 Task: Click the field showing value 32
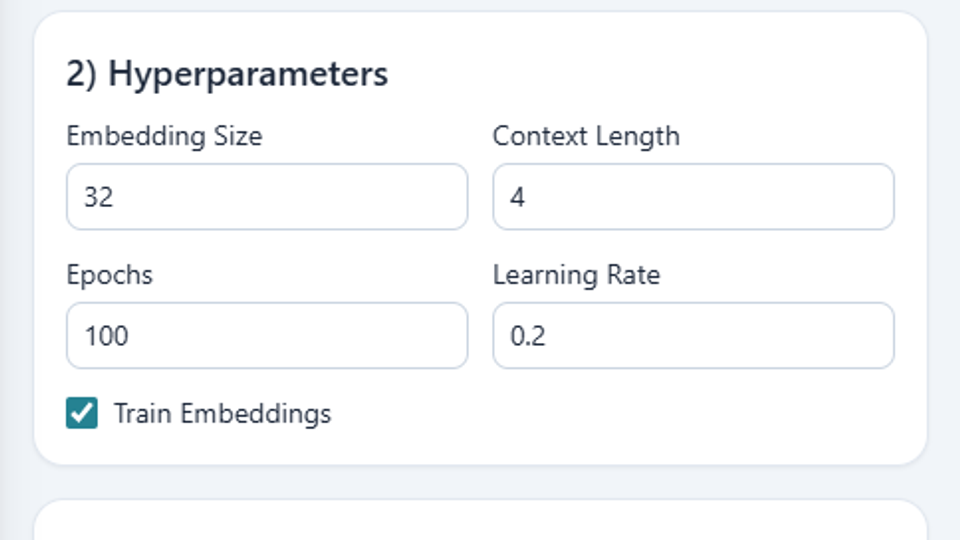click(267, 197)
